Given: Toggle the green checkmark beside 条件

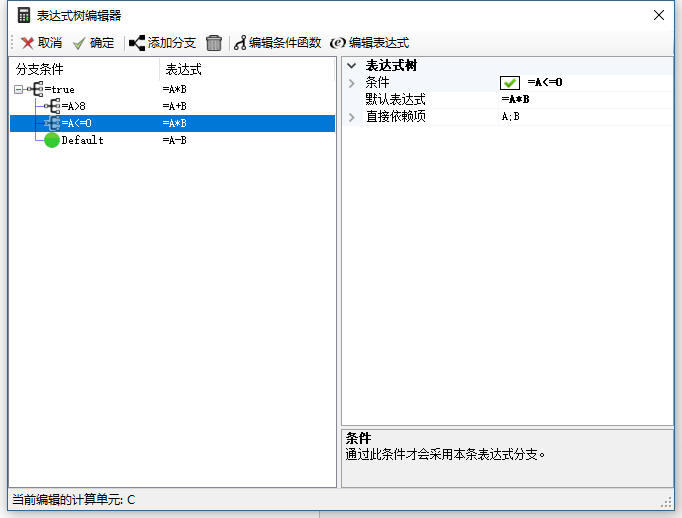Looking at the screenshot, I should [510, 83].
